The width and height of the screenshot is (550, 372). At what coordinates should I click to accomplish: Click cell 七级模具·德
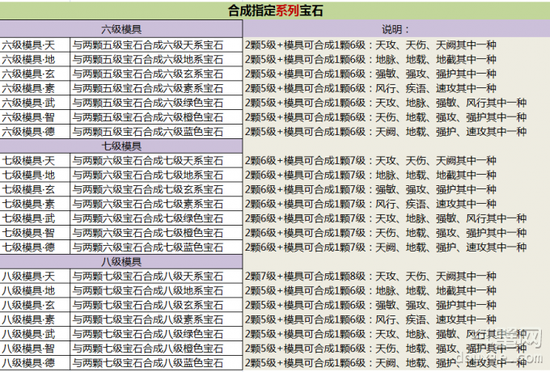click(35, 247)
